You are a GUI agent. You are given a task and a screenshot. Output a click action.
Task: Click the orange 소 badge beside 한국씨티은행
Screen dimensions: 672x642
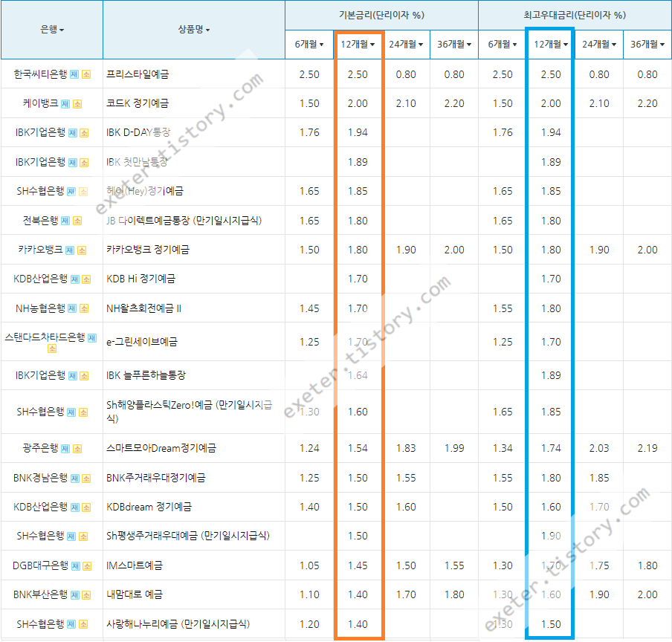[86, 74]
